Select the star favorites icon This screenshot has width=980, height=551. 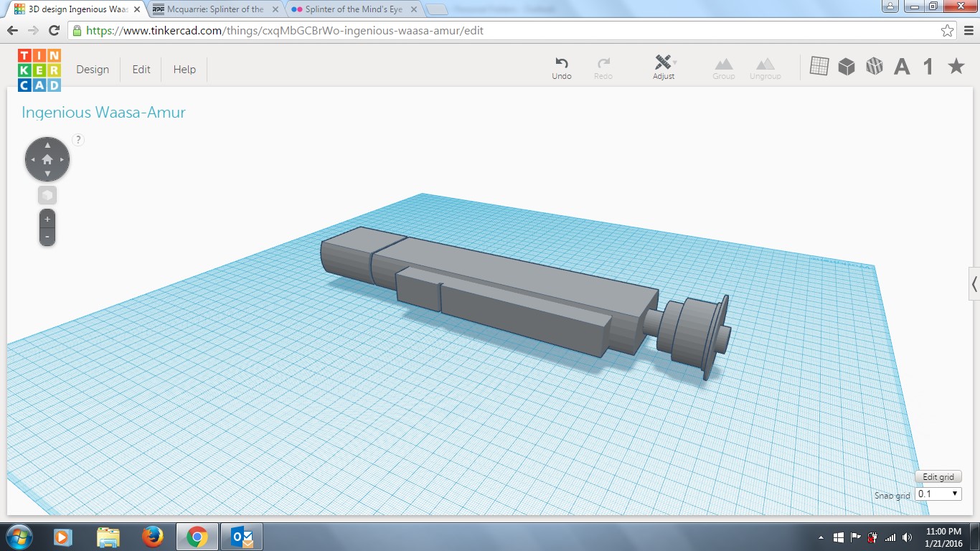(x=956, y=66)
